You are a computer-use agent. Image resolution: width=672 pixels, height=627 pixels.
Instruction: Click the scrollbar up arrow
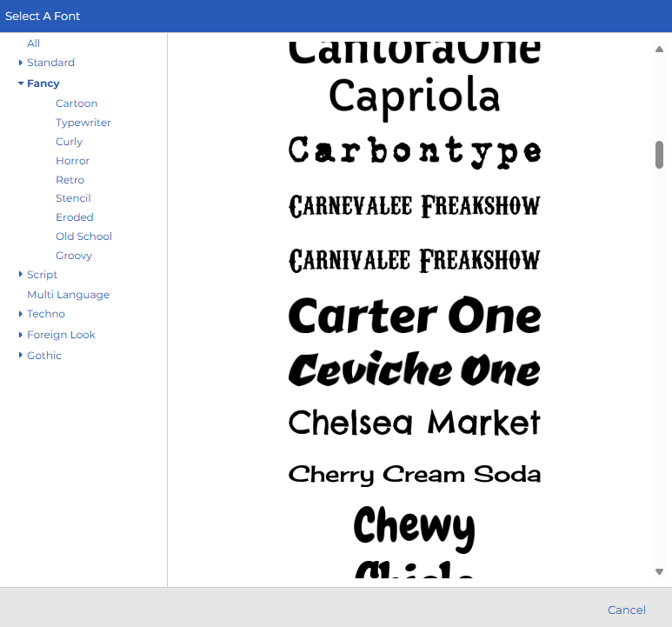point(659,50)
